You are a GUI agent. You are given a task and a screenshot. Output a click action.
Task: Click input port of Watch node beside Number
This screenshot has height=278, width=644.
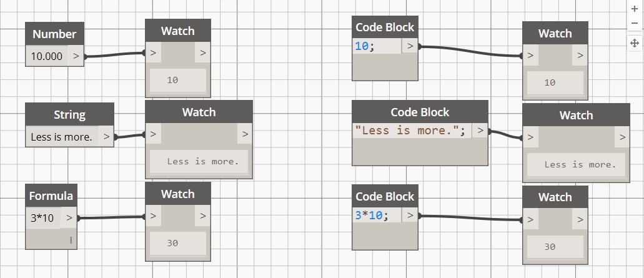(x=153, y=53)
